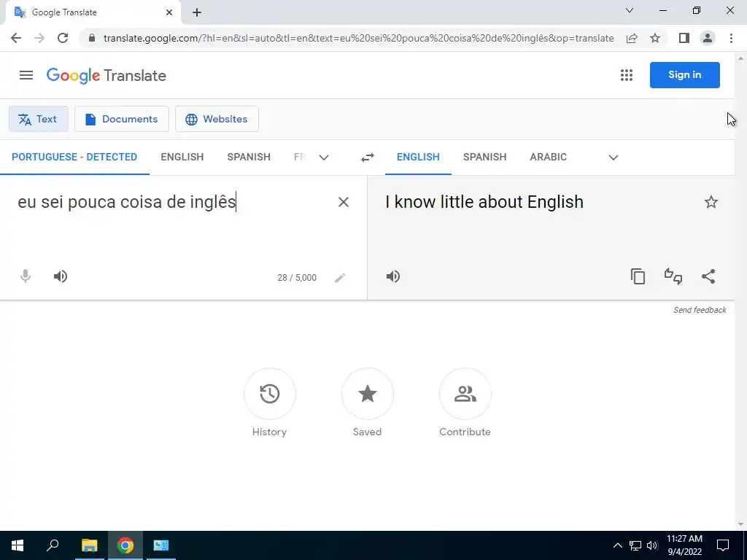Screen dimensions: 747x560
Task: Share the translation
Action: click(x=708, y=276)
